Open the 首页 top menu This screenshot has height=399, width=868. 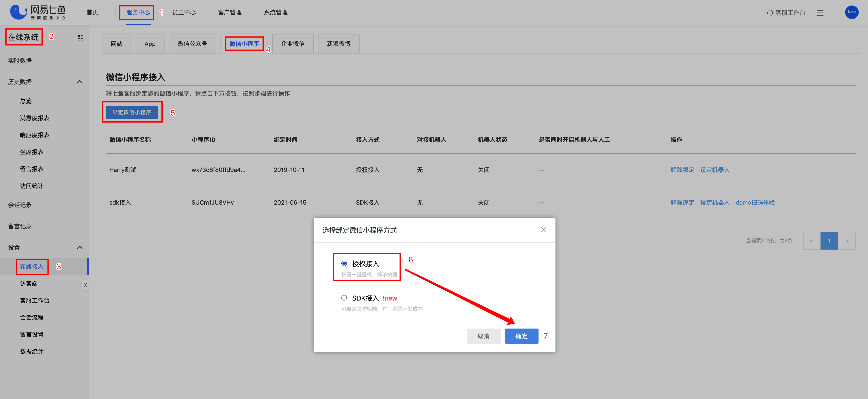(x=92, y=13)
